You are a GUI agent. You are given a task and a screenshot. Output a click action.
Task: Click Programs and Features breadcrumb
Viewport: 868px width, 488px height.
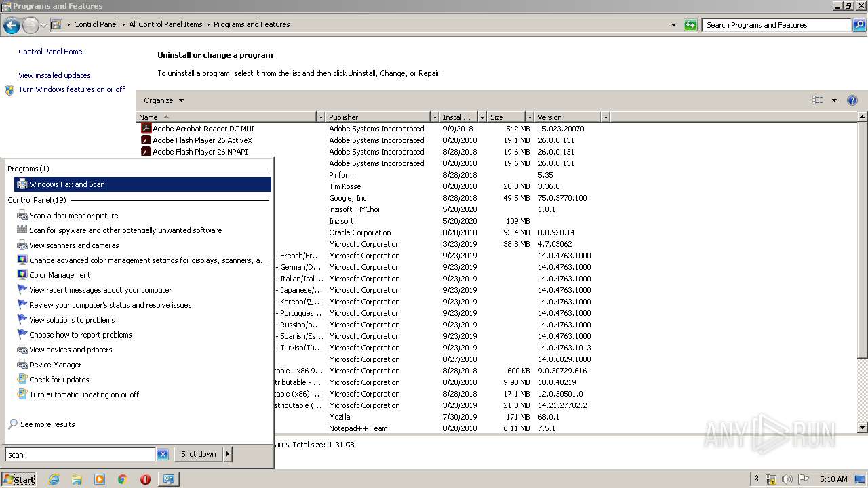(x=252, y=24)
